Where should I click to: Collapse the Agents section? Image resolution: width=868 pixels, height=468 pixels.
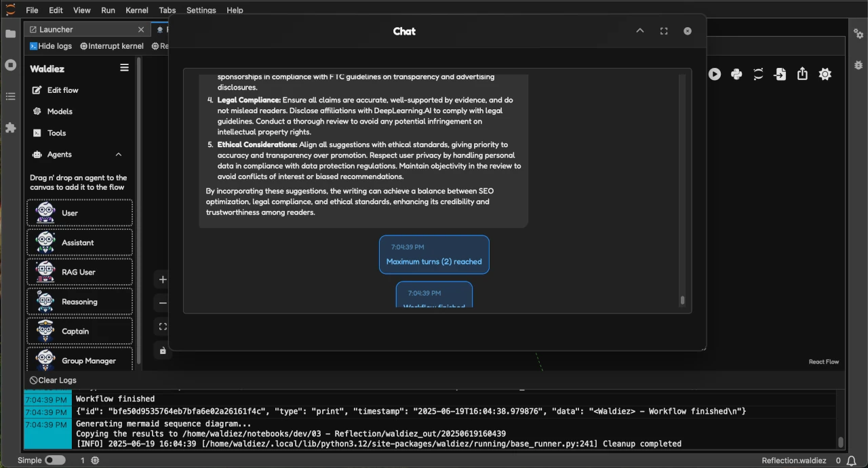(118, 154)
